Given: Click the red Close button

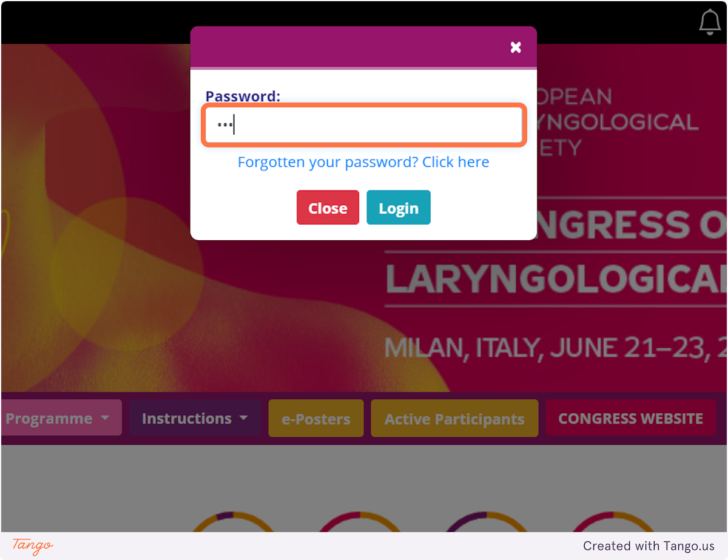Looking at the screenshot, I should 328,207.
